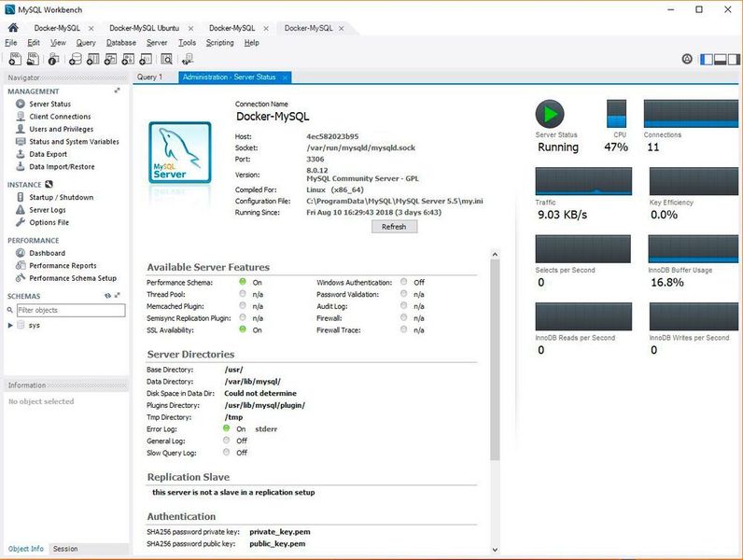Click the Audit Log n/a indicator
This screenshot has height=560, width=743.
point(404,305)
